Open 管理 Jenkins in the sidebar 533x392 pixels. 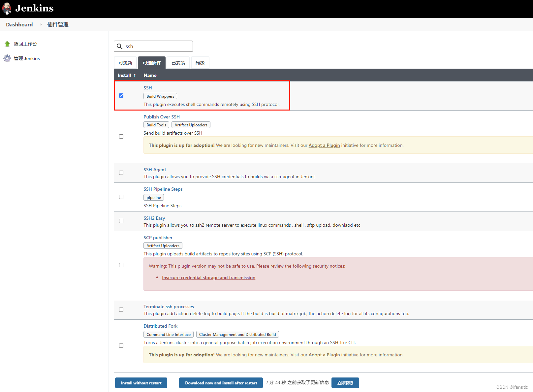[27, 58]
